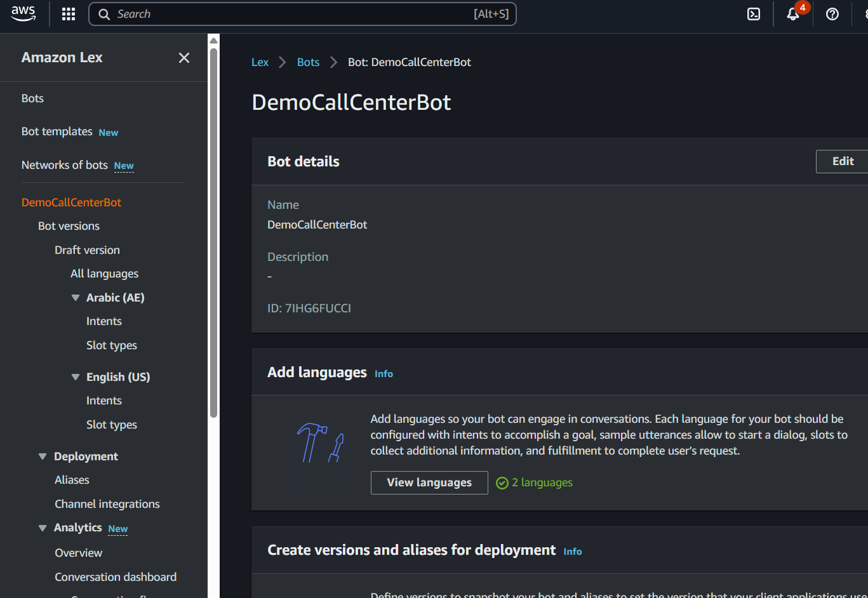This screenshot has height=598, width=868.
Task: Open the notifications bell icon
Action: [792, 14]
